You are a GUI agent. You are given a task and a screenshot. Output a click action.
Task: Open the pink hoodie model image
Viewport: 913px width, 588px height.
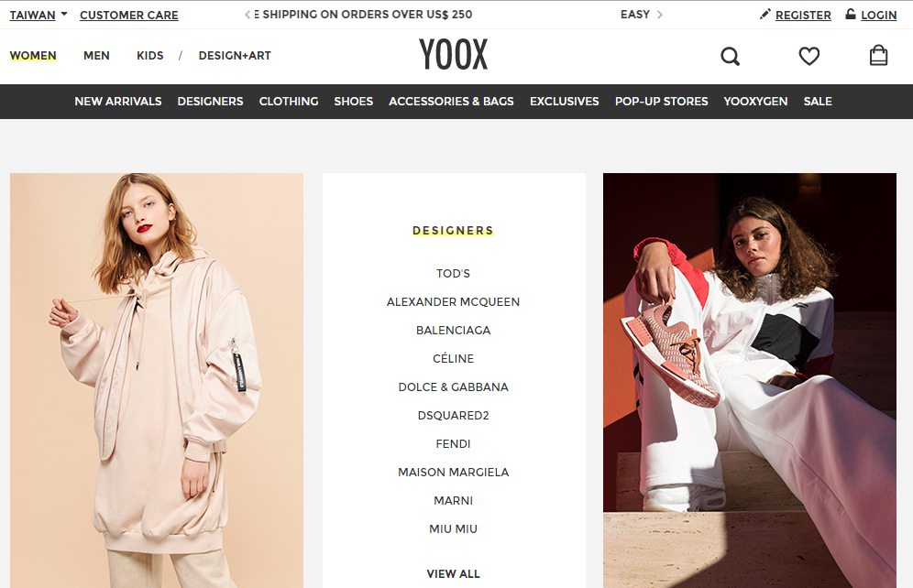point(157,380)
